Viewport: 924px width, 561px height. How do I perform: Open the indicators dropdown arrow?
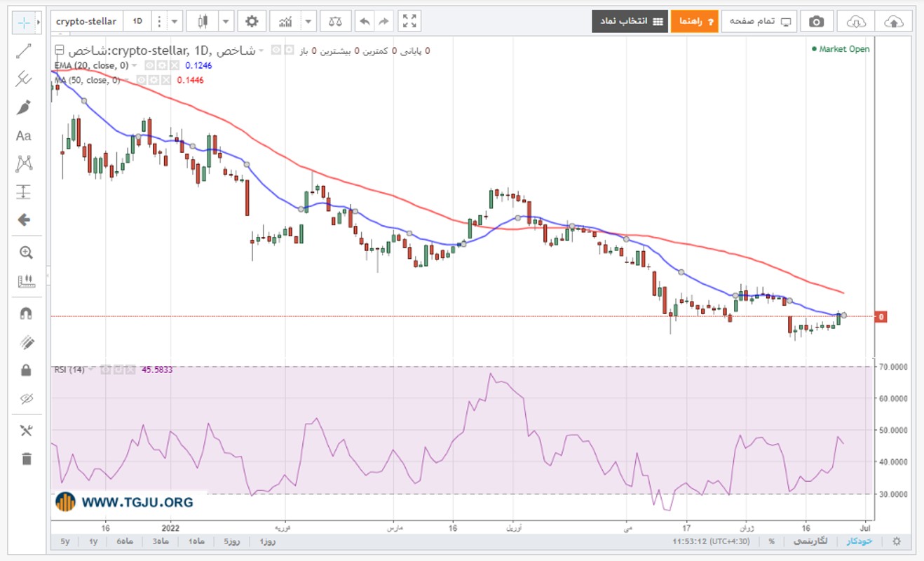[x=308, y=21]
